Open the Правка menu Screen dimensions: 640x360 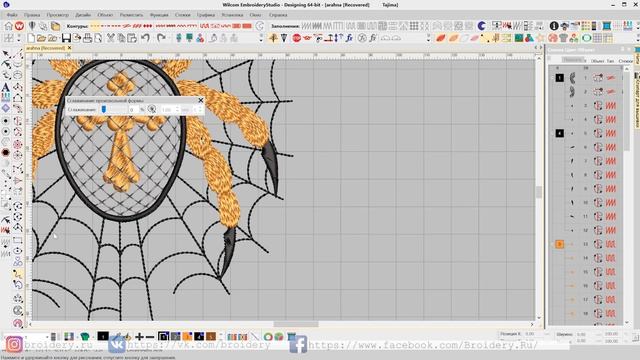coord(32,15)
